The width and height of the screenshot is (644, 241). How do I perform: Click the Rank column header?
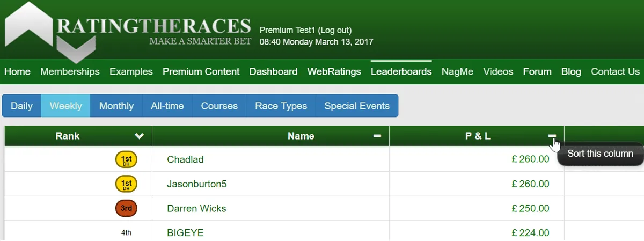pos(78,136)
